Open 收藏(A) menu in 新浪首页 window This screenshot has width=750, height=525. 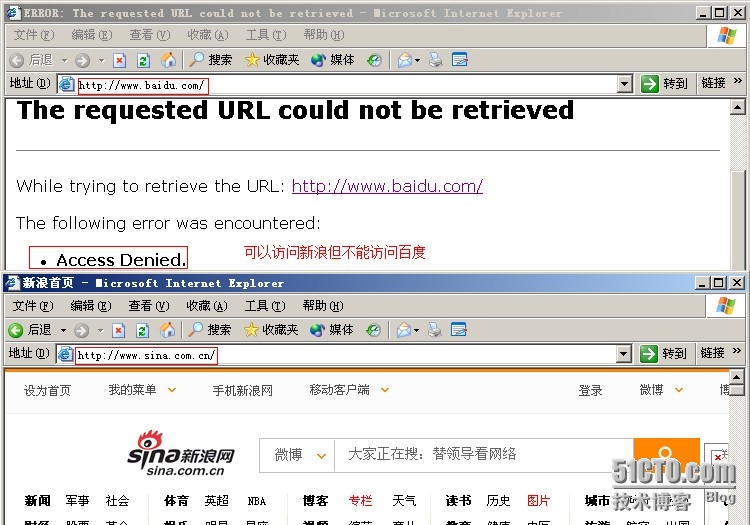(207, 306)
